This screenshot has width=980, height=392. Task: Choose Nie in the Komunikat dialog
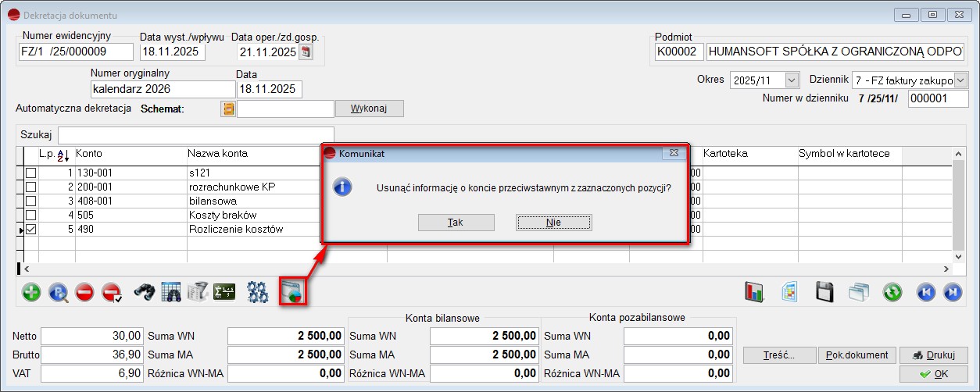tap(553, 223)
